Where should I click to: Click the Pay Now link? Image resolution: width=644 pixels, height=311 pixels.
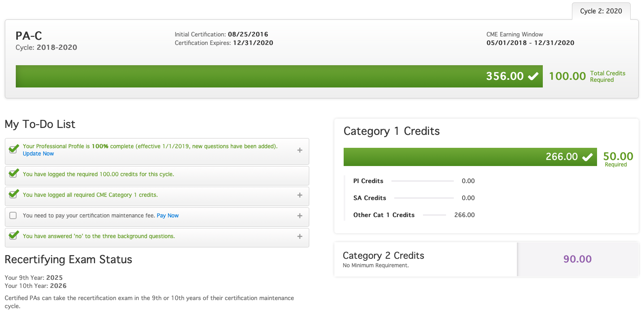168,215
